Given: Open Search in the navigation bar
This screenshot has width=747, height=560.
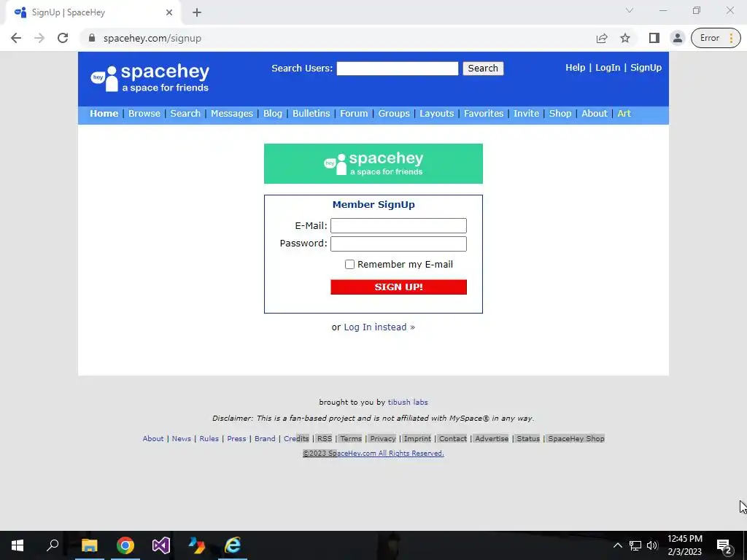Looking at the screenshot, I should 185,113.
